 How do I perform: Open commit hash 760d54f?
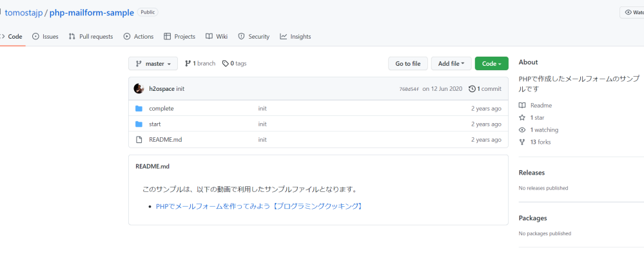409,90
